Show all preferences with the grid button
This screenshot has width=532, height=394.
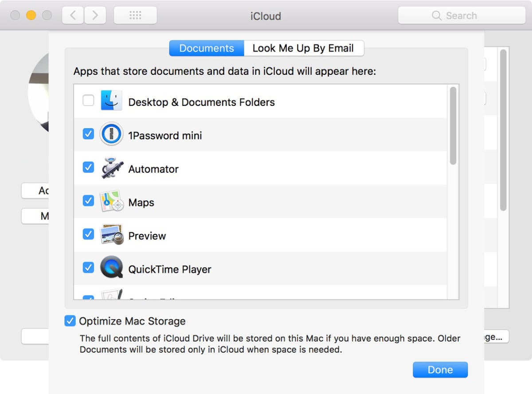pos(135,16)
